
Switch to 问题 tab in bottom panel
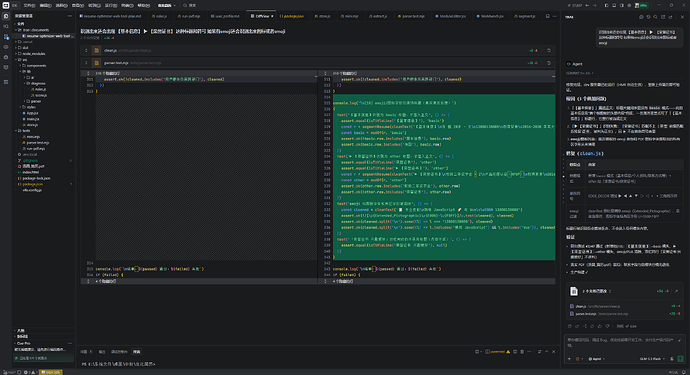[x=86, y=352]
